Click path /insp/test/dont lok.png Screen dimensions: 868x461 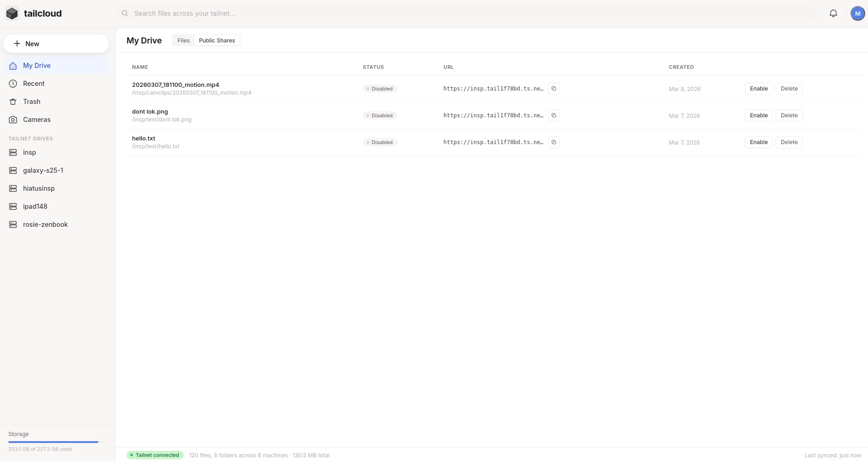point(162,120)
